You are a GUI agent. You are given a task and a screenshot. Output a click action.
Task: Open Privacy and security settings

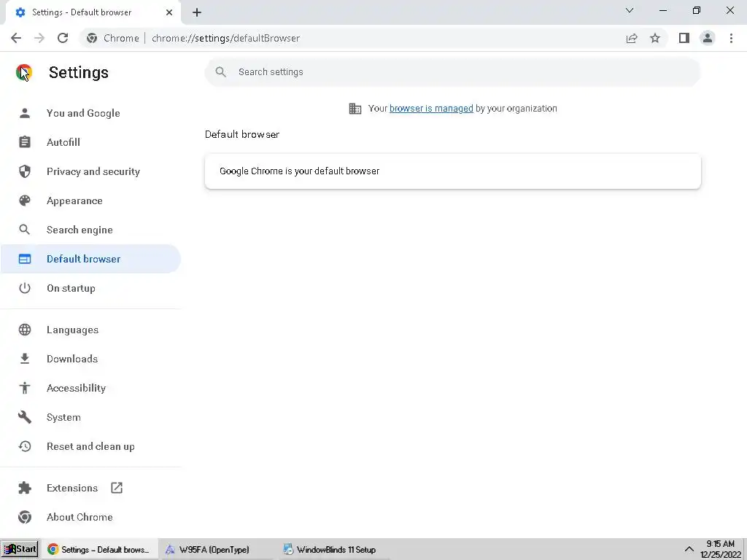click(x=90, y=171)
